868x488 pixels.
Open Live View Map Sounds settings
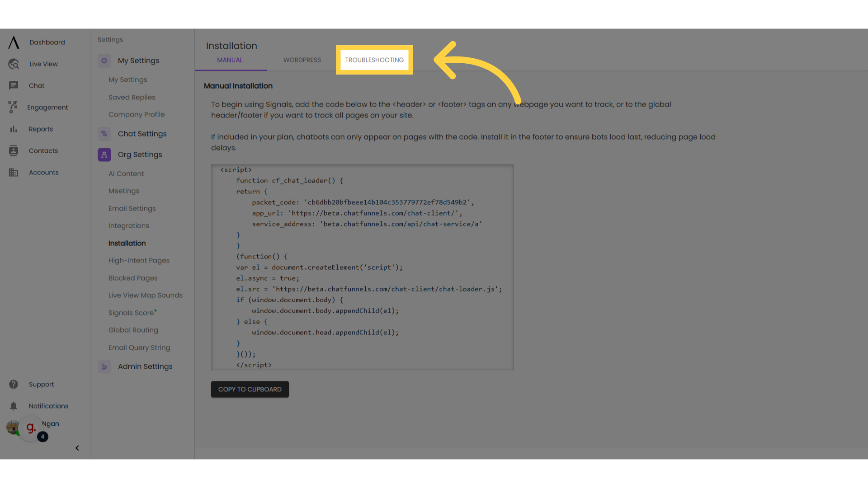tap(146, 296)
